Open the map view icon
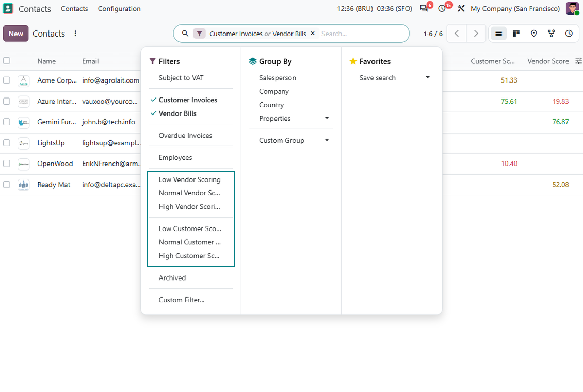This screenshot has width=583, height=392. pos(533,34)
